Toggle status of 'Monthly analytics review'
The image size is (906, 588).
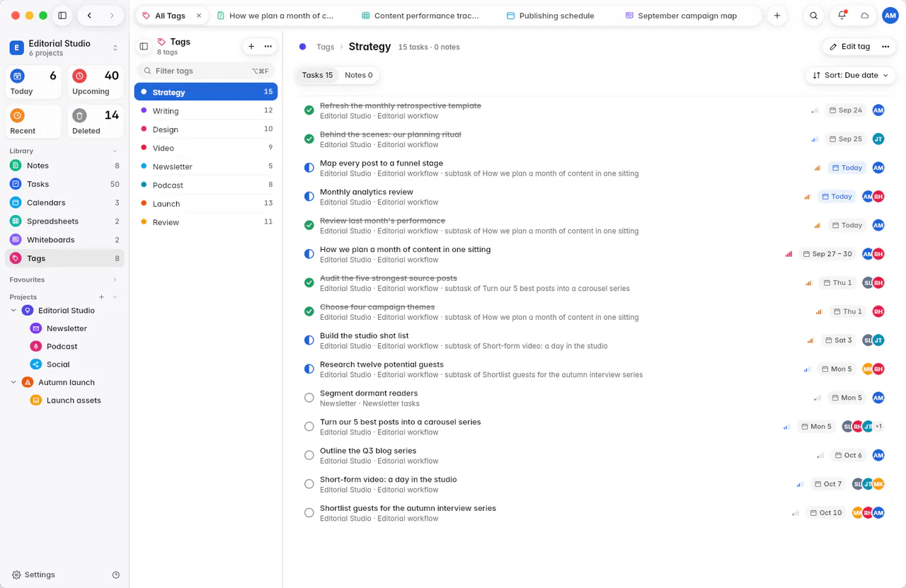309,197
